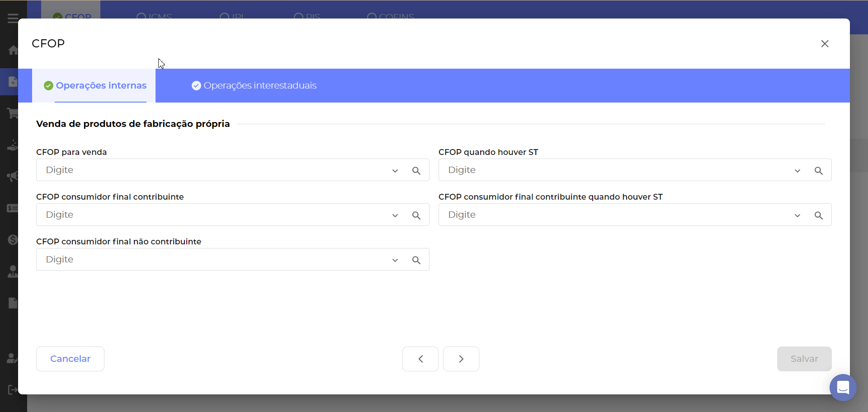Expand CFOP consumidor final não contribuinte dropdown
The height and width of the screenshot is (412, 868).
[x=395, y=260]
